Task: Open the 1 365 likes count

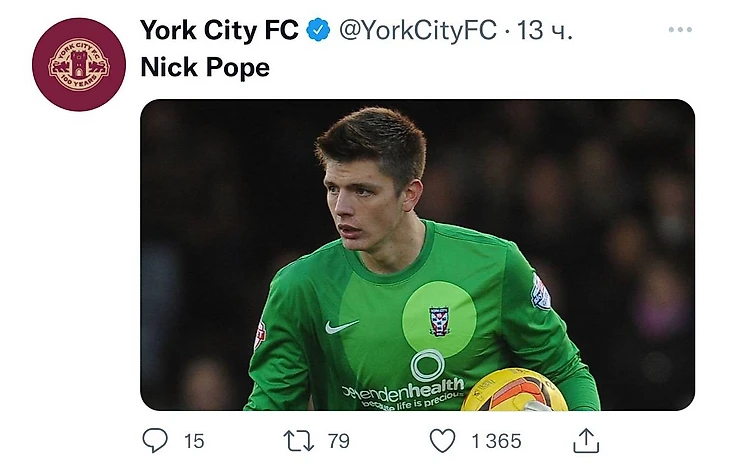Action: (x=496, y=440)
